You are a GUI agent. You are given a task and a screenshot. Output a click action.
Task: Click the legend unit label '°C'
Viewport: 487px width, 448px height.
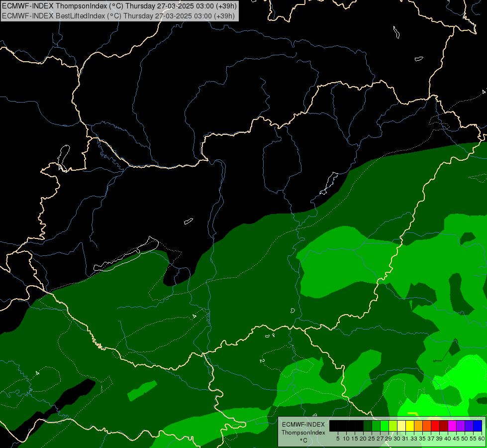coord(304,440)
